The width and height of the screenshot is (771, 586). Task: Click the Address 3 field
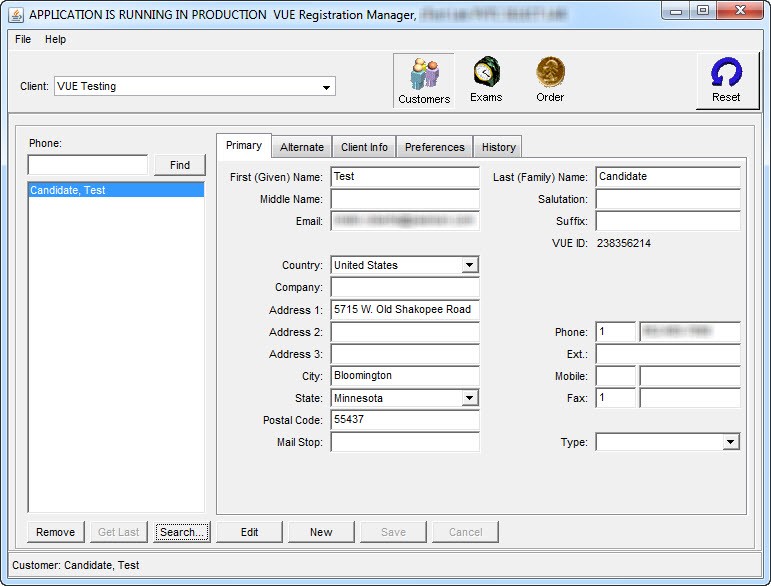tap(405, 353)
